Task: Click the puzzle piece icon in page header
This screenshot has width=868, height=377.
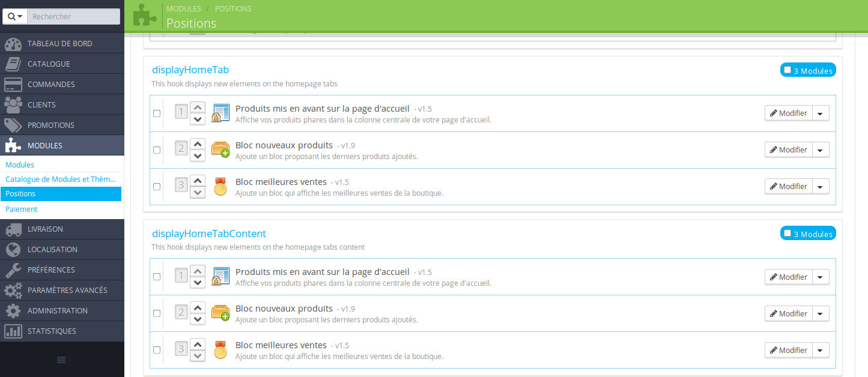Action: coord(145,15)
